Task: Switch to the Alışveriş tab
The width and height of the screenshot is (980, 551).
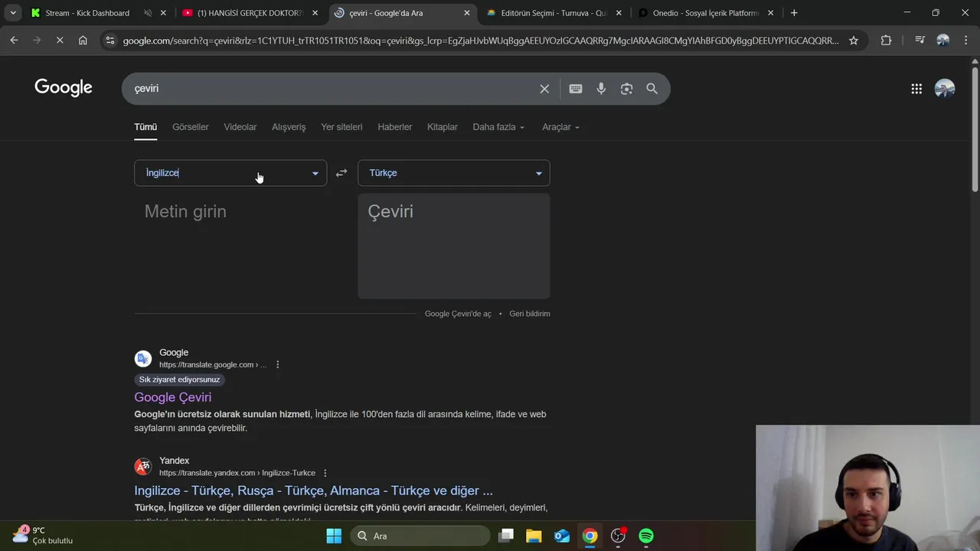Action: click(289, 127)
